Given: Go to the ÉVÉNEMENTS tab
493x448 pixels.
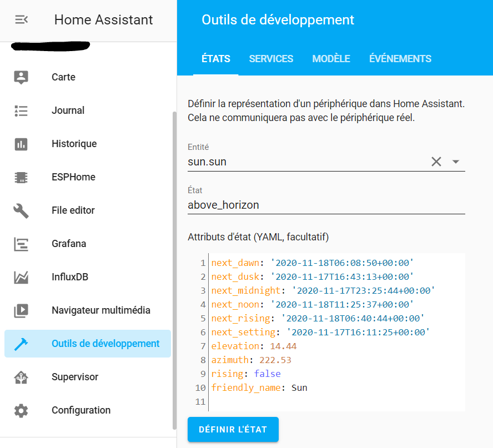Looking at the screenshot, I should (400, 59).
